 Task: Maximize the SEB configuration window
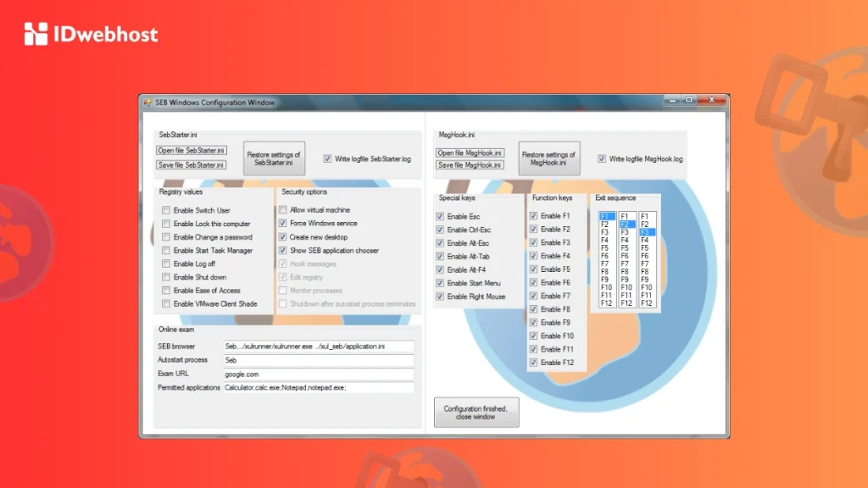[689, 100]
